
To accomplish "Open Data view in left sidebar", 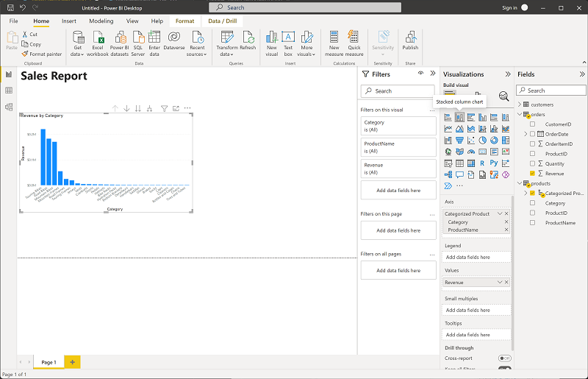I will coord(9,91).
